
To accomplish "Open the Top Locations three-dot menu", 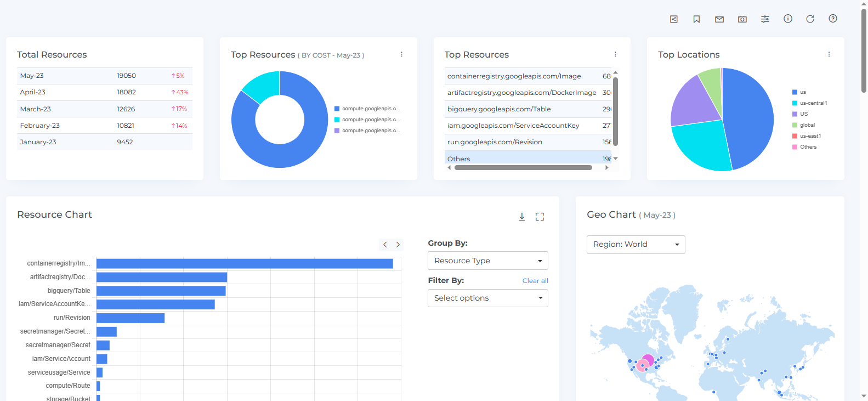I will tap(829, 54).
